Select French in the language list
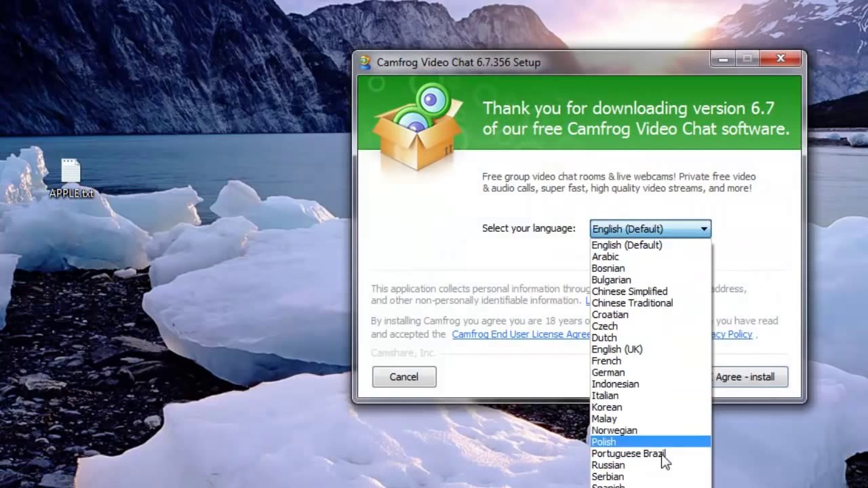868x488 pixels. (x=651, y=361)
